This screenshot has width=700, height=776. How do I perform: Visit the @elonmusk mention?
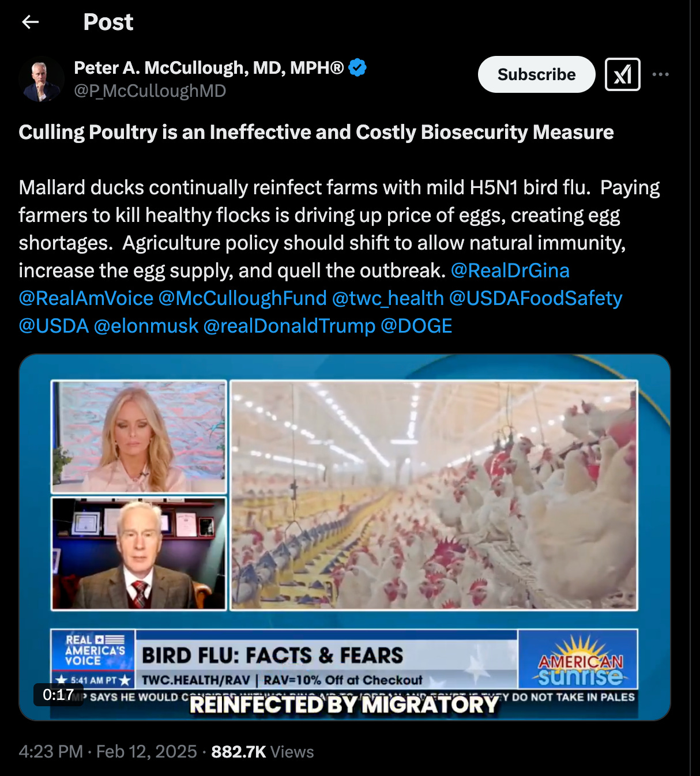[x=146, y=326]
